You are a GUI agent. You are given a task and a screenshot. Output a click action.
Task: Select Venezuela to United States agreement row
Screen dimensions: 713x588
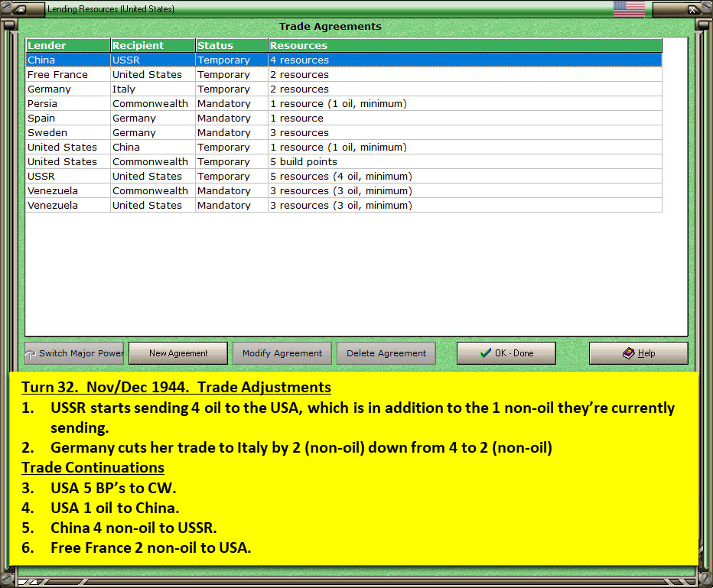(343, 206)
